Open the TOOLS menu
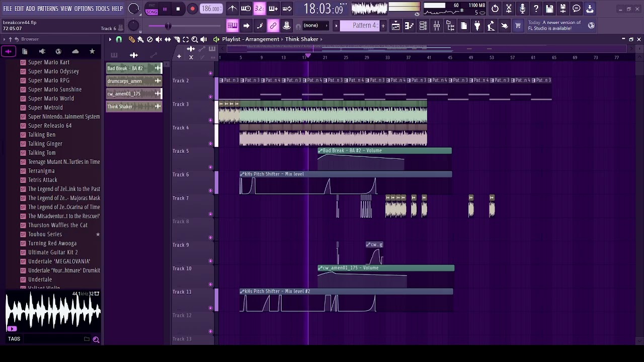 click(103, 9)
